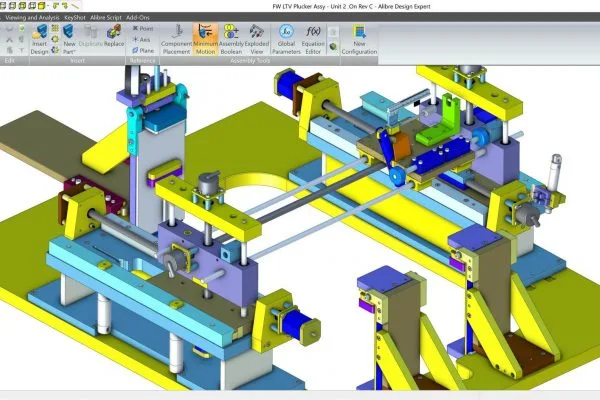Select the half-ring yellow arc on the base plate
600x400 pixels.
coord(258,181)
